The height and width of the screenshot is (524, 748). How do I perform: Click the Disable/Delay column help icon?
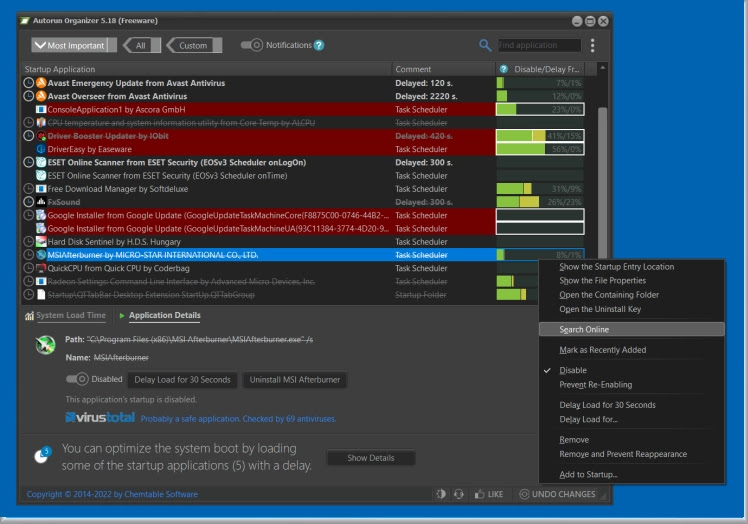click(x=503, y=69)
